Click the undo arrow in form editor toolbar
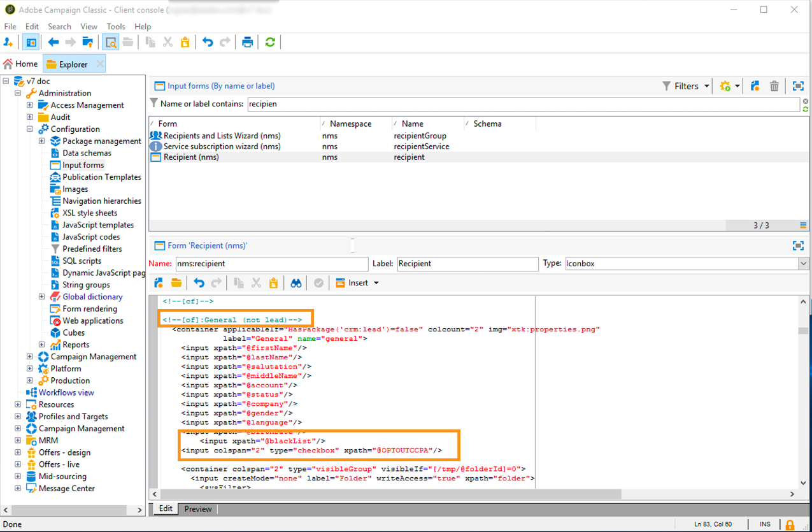This screenshot has height=532, width=812. coord(199,283)
